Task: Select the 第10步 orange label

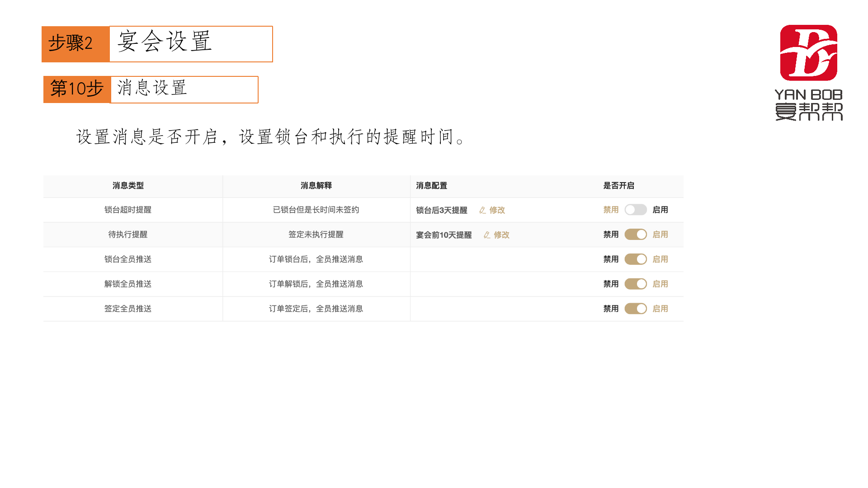Action: (x=77, y=89)
